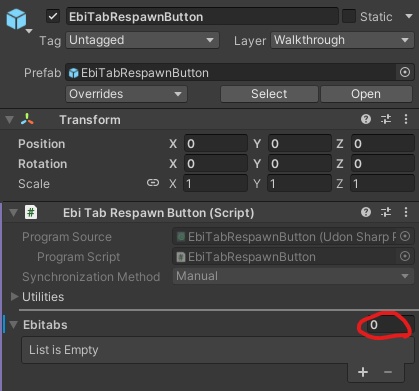The height and width of the screenshot is (391, 419).
Task: Click Program Source object picker circle
Action: point(405,236)
